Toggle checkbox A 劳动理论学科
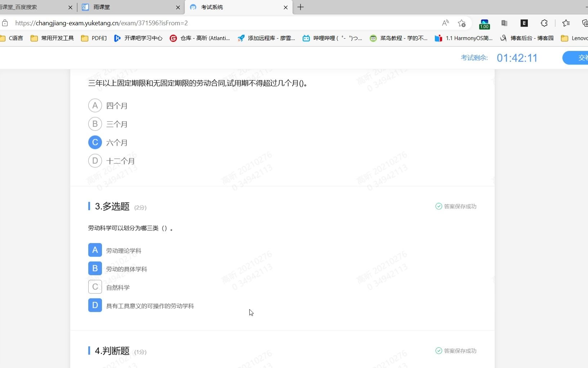Viewport: 588px width, 368px height. pos(95,250)
